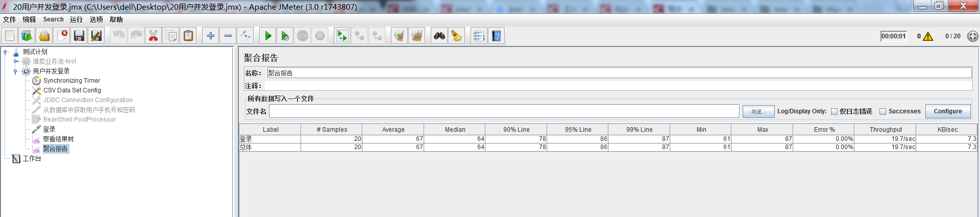Click the Redo arrow icon

point(136,36)
